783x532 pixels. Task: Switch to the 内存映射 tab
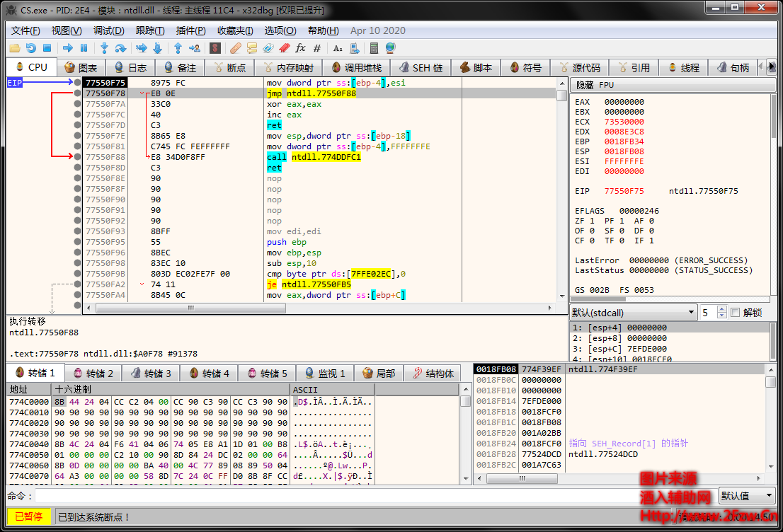(287, 68)
